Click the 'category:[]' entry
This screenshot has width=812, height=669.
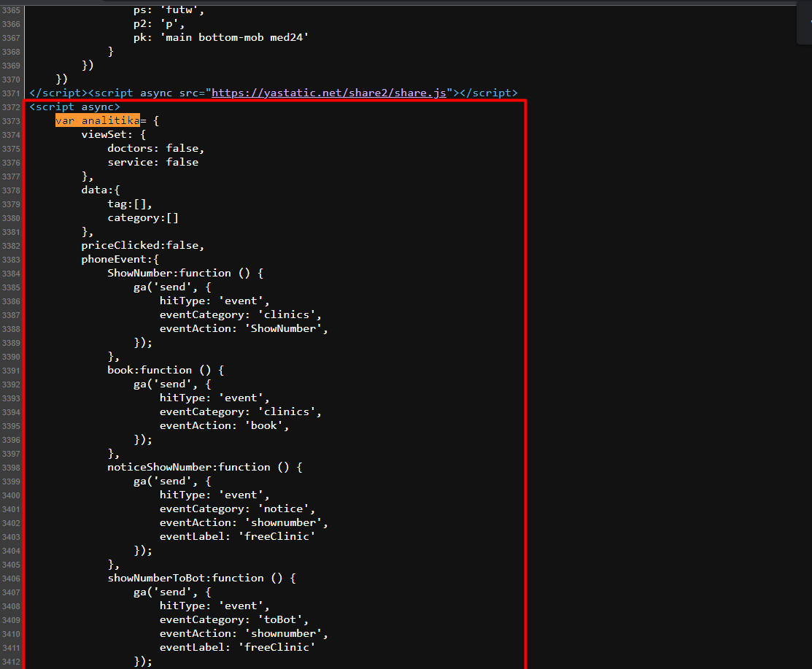point(143,218)
